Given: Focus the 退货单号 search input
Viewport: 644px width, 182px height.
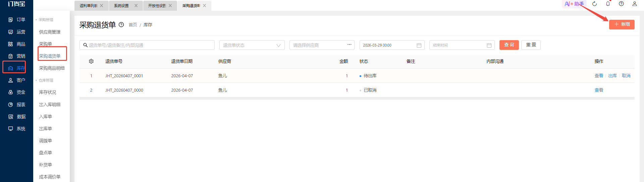Looking at the screenshot, I should click(147, 45).
